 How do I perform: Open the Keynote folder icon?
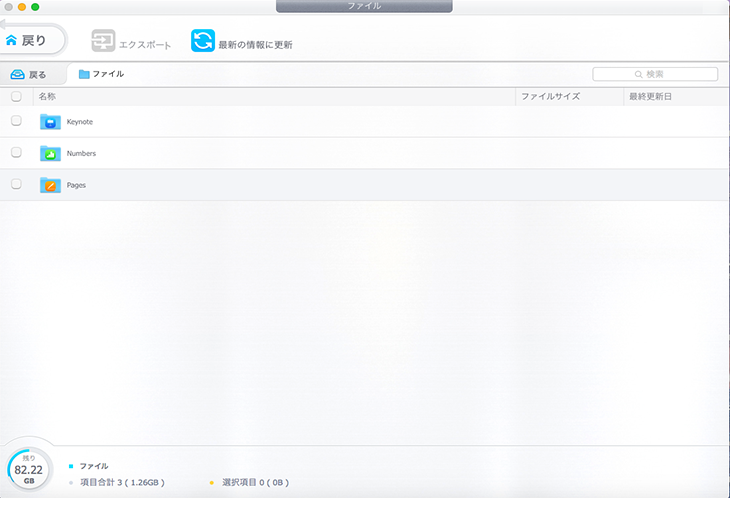(50, 122)
